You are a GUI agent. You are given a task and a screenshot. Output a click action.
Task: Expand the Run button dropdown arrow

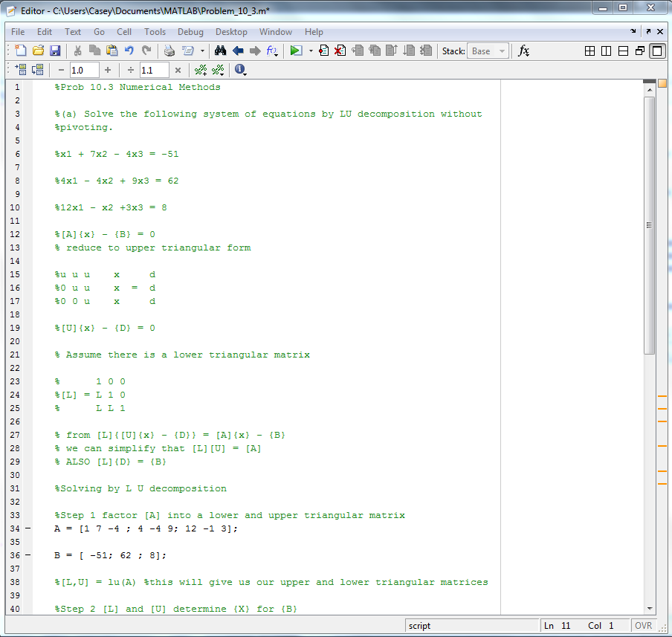[x=311, y=51]
